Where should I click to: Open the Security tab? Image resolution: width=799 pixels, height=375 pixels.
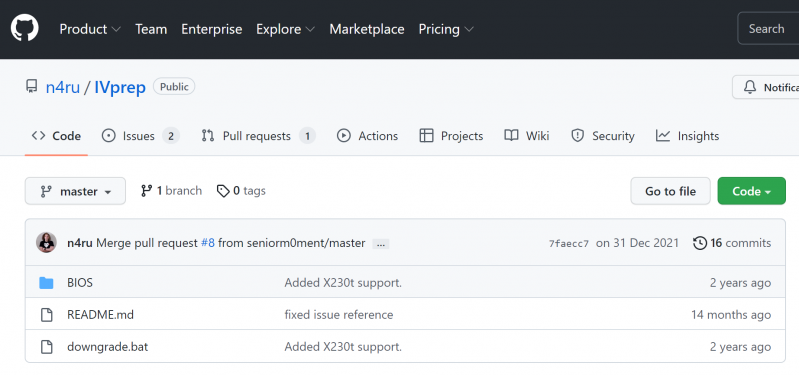click(x=602, y=136)
